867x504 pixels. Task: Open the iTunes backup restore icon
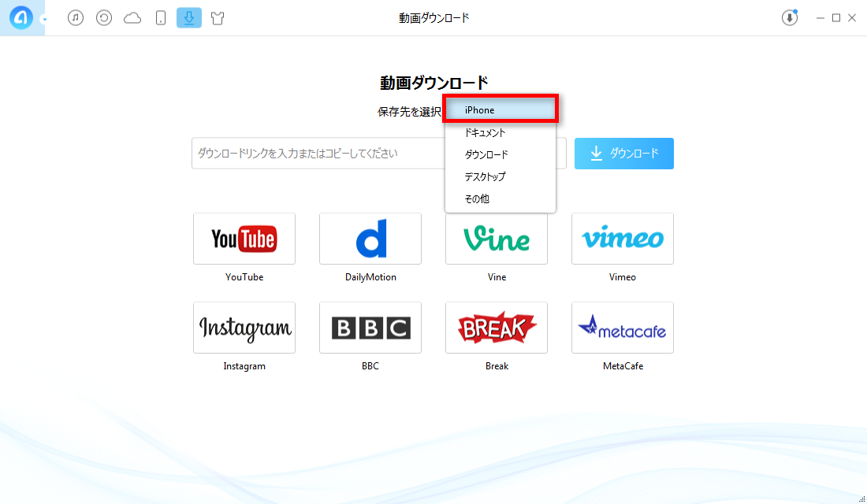click(104, 17)
